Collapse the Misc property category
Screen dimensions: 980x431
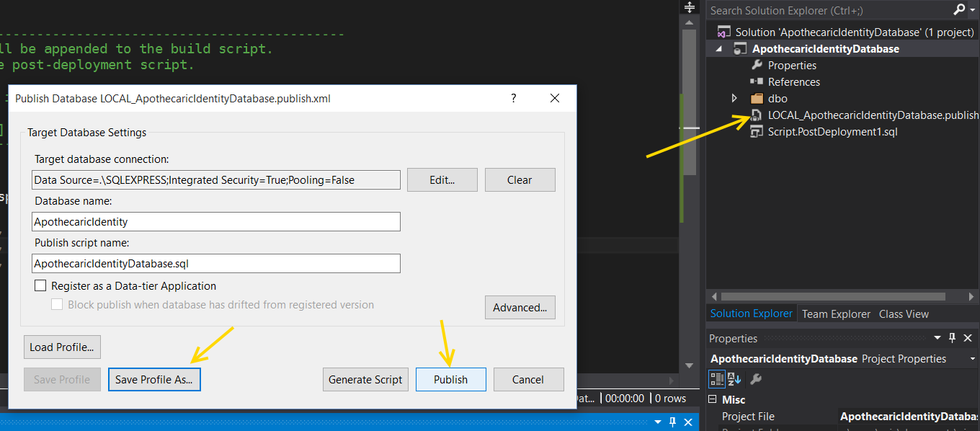(714, 399)
